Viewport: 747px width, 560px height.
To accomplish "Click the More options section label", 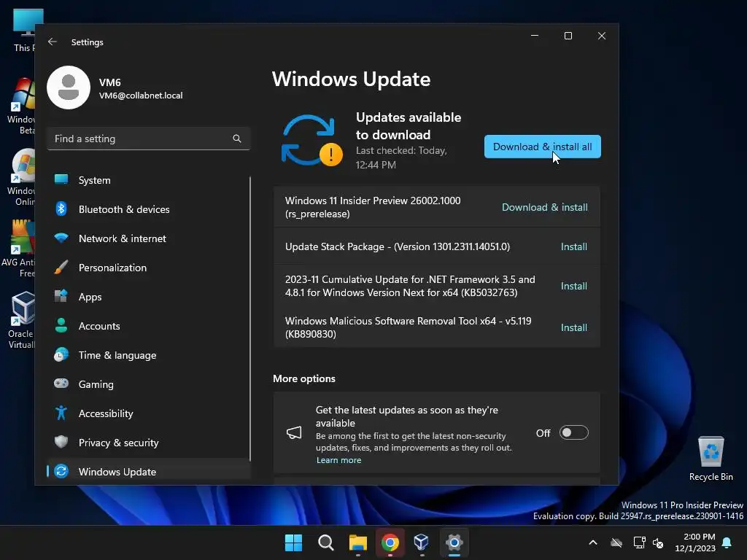I will [304, 378].
